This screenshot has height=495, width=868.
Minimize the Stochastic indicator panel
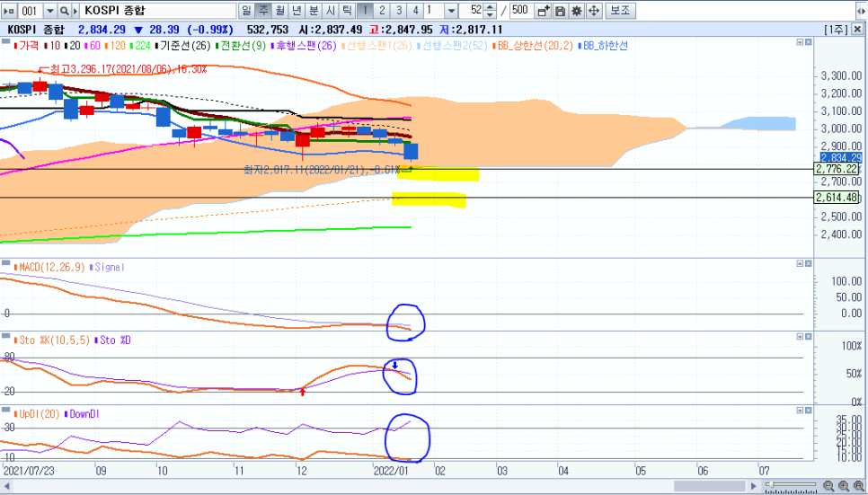click(x=800, y=337)
